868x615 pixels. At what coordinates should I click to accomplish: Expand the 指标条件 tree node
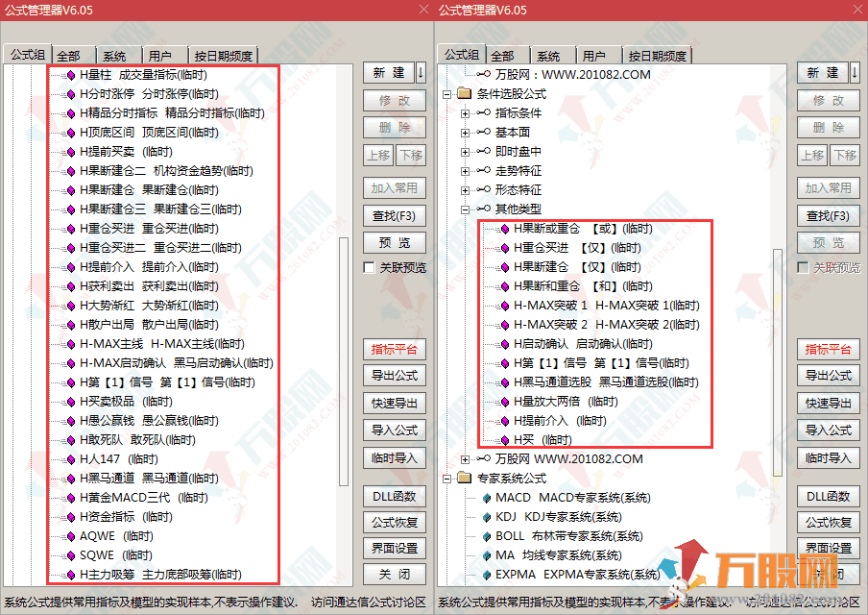(466, 113)
